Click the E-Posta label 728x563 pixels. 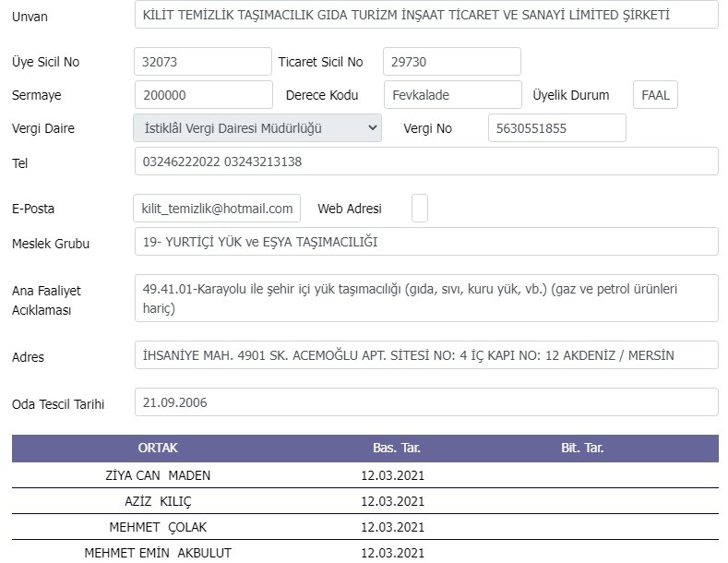[x=33, y=209]
